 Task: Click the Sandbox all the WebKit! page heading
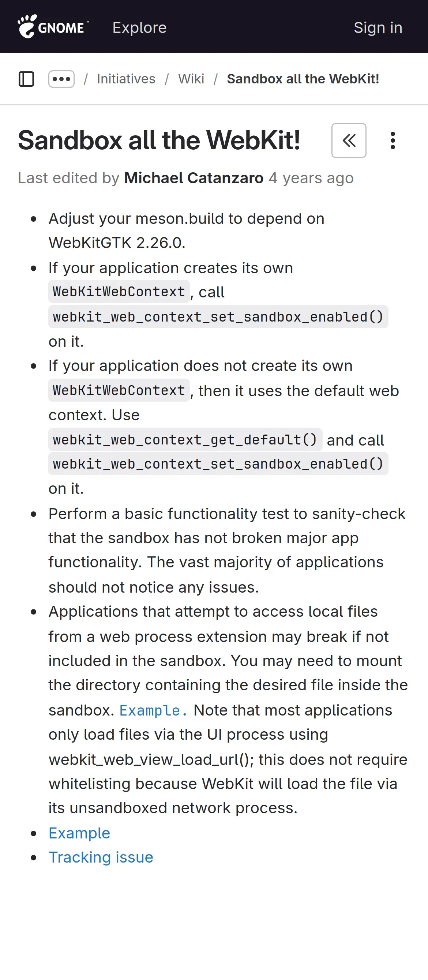pyautogui.click(x=159, y=140)
